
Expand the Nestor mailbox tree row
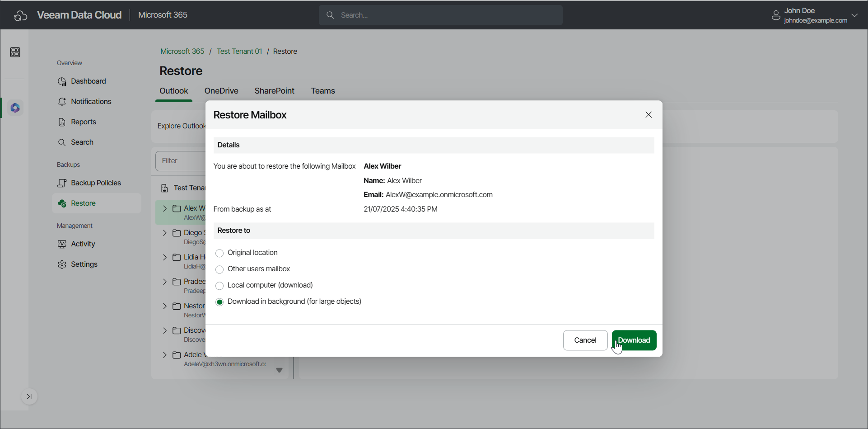[x=165, y=306]
